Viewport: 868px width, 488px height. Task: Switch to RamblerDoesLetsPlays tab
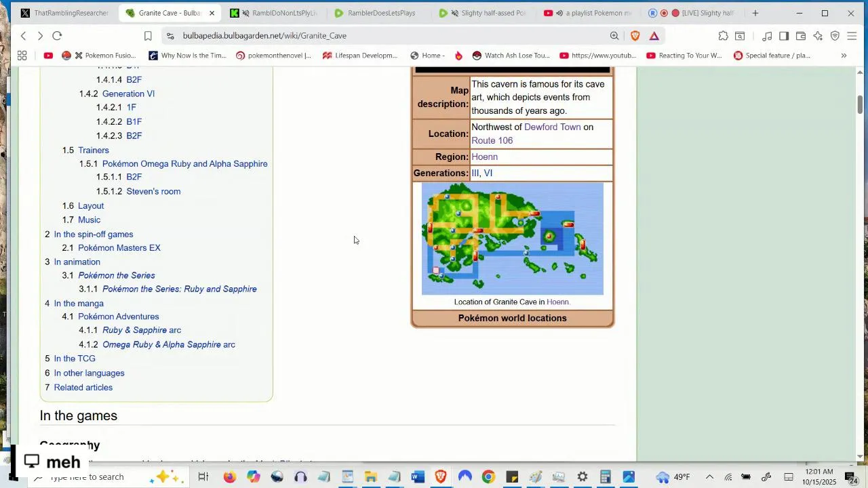pos(376,13)
